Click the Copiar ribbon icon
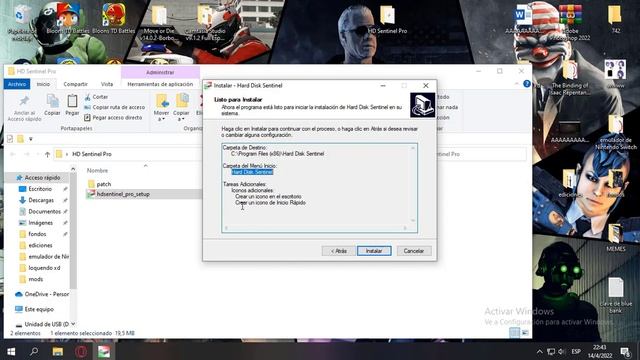This screenshot has width=640, height=360. (52, 105)
